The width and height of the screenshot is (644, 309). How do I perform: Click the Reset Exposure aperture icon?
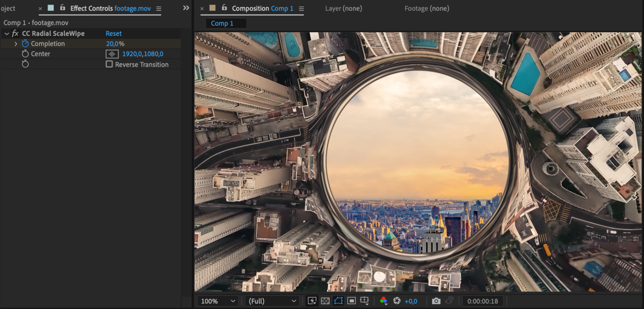point(397,301)
